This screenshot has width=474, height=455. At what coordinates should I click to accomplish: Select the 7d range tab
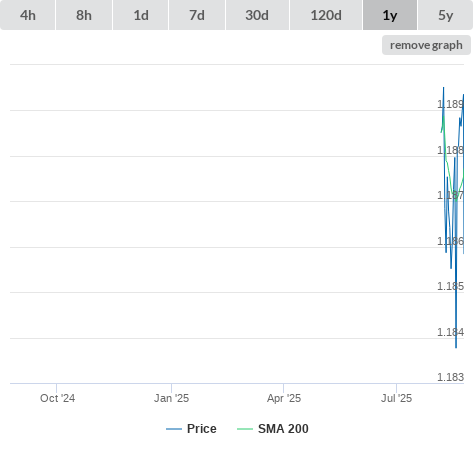[x=197, y=15]
